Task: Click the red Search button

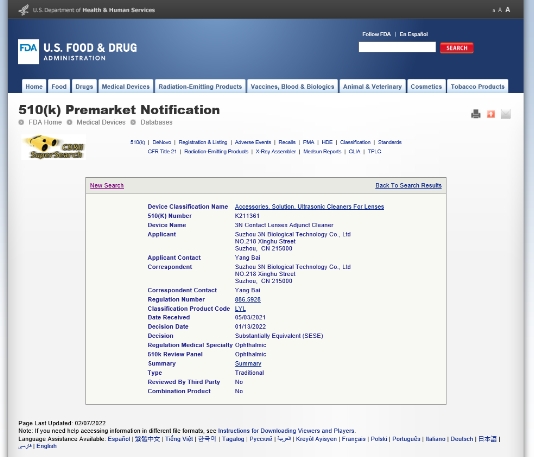Action: (x=457, y=48)
